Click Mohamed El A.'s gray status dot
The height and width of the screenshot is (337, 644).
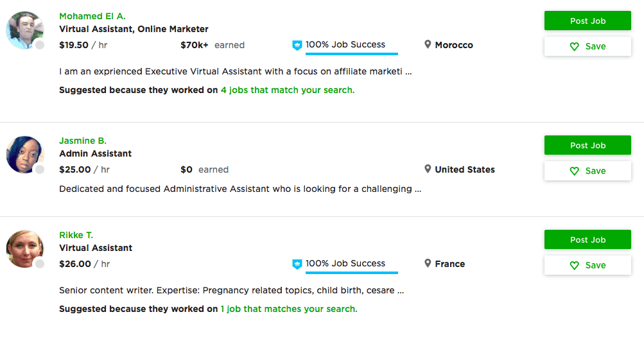pyautogui.click(x=40, y=45)
